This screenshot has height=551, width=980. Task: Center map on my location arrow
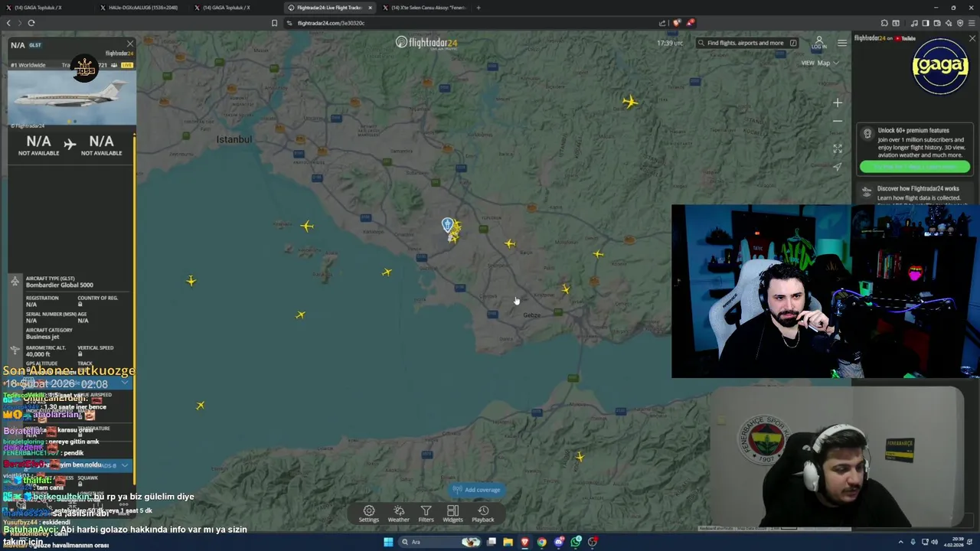(x=838, y=167)
